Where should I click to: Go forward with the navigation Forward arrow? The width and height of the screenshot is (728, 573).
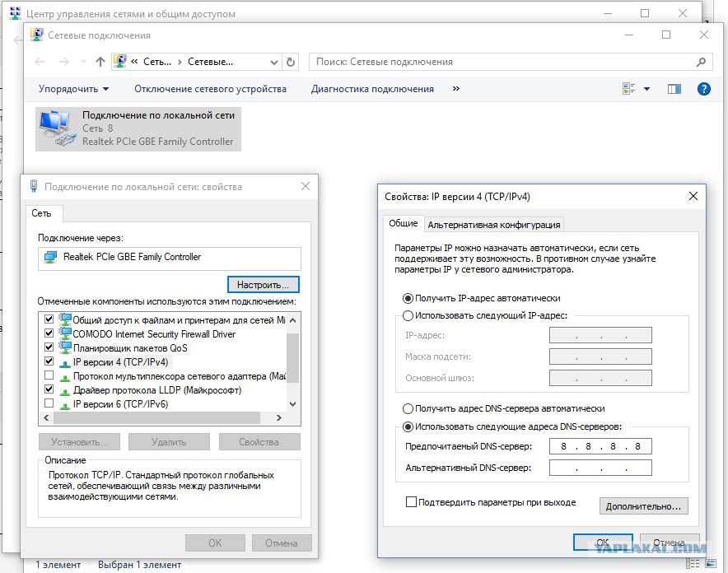click(63, 62)
